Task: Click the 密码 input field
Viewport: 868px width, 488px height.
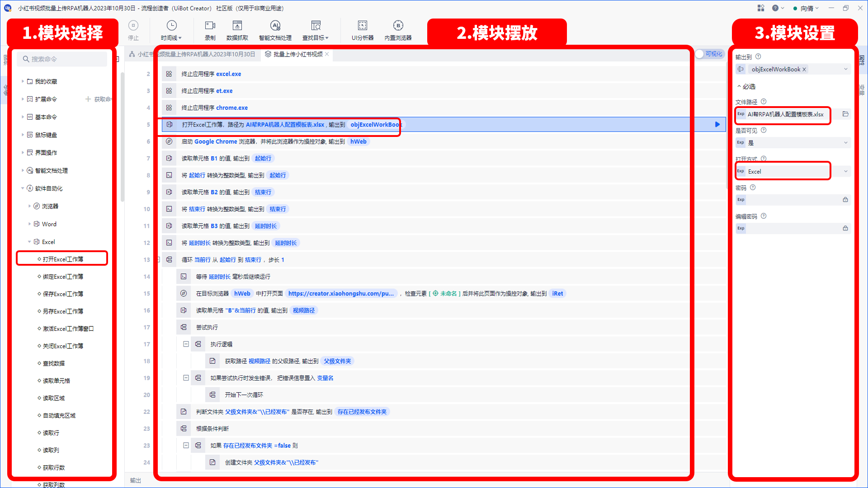Action: tap(793, 200)
